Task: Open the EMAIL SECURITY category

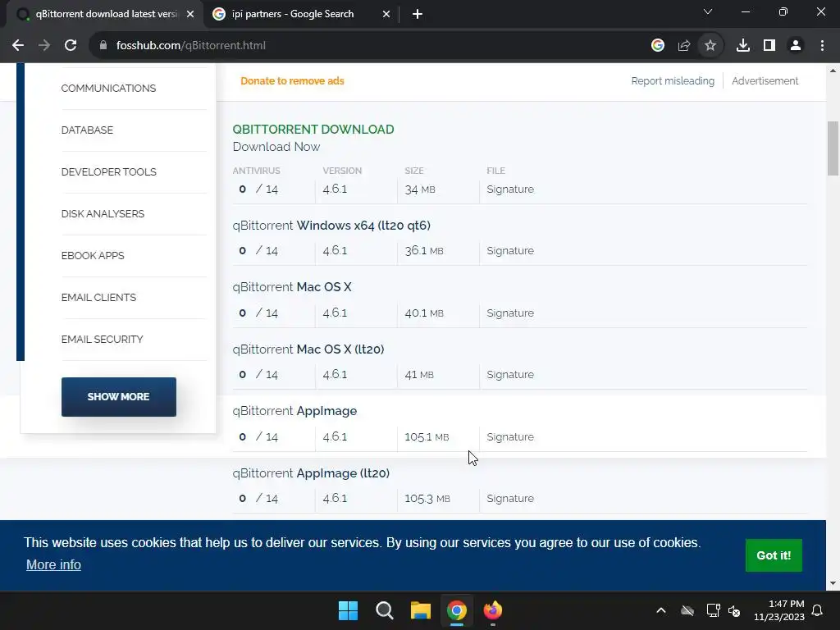Action: pos(102,339)
